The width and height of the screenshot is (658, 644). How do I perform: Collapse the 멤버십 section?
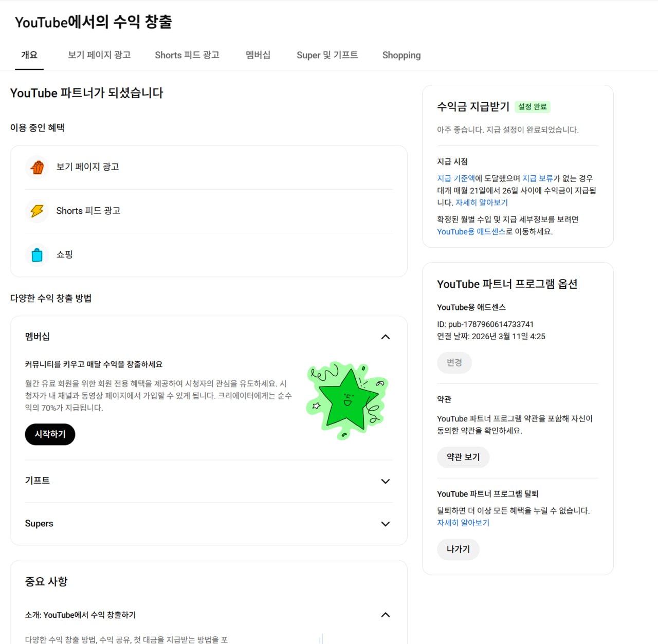coord(386,337)
